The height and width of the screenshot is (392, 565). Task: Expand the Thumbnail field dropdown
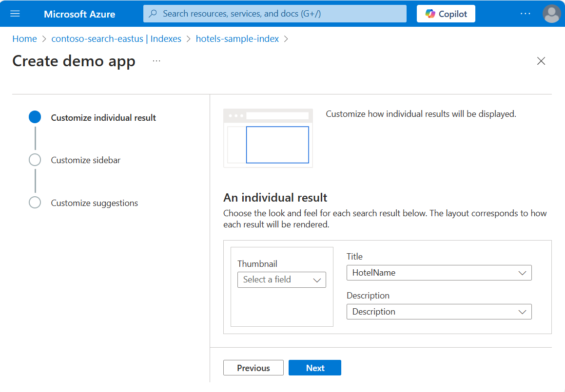tap(281, 280)
